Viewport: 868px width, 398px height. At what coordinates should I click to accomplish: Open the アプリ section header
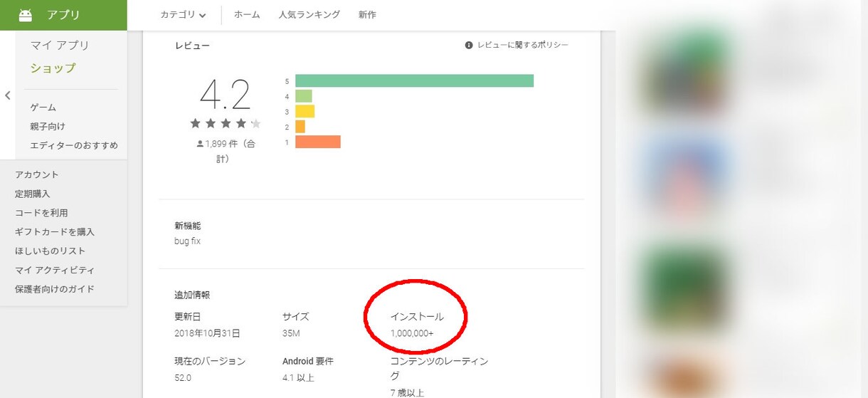(x=63, y=15)
